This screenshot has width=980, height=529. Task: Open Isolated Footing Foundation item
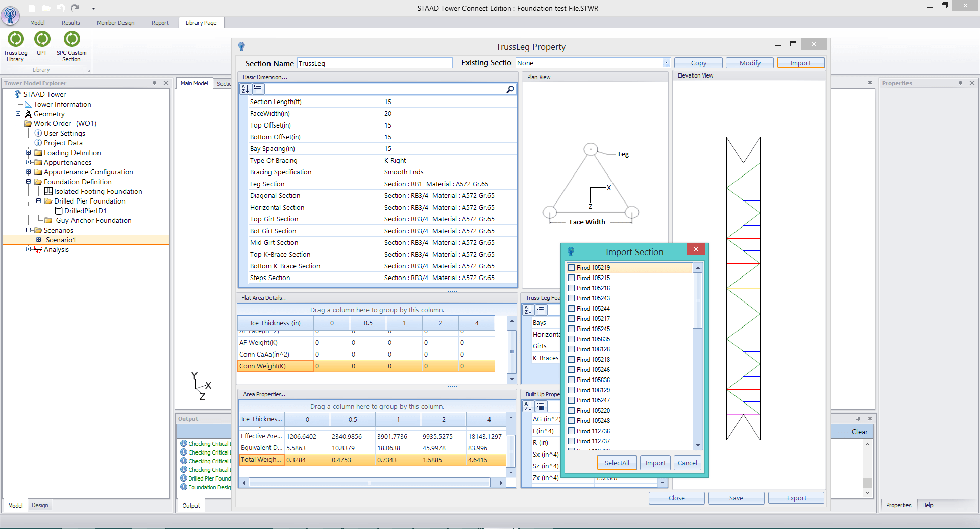(98, 191)
